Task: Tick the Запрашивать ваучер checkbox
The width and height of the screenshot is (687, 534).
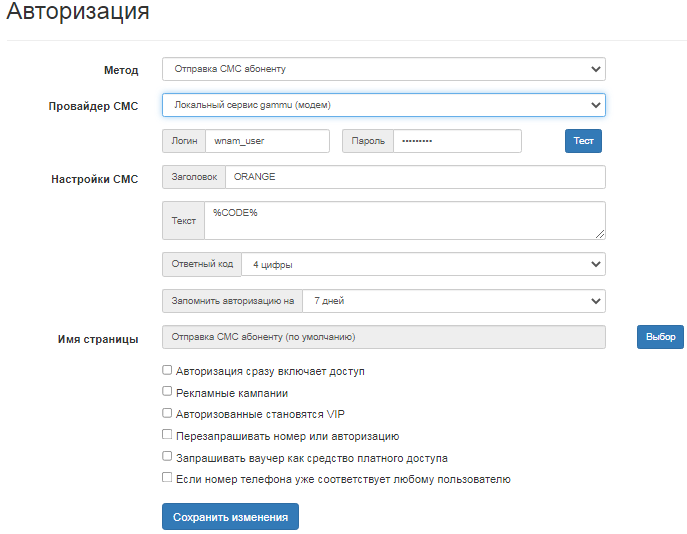Action: 167,457
